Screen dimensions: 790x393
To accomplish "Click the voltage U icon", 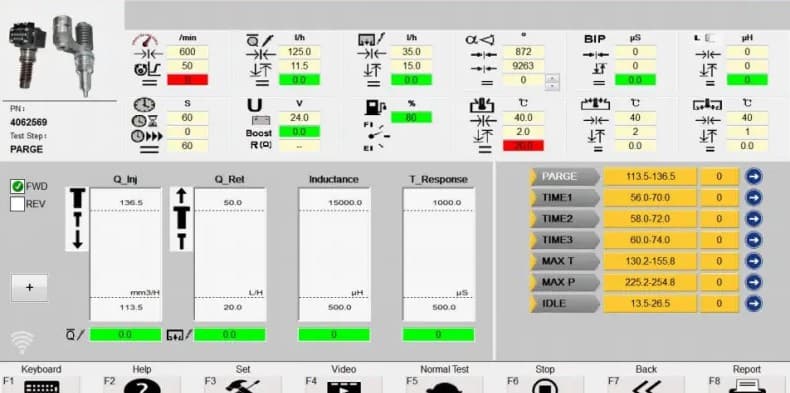I will [255, 105].
